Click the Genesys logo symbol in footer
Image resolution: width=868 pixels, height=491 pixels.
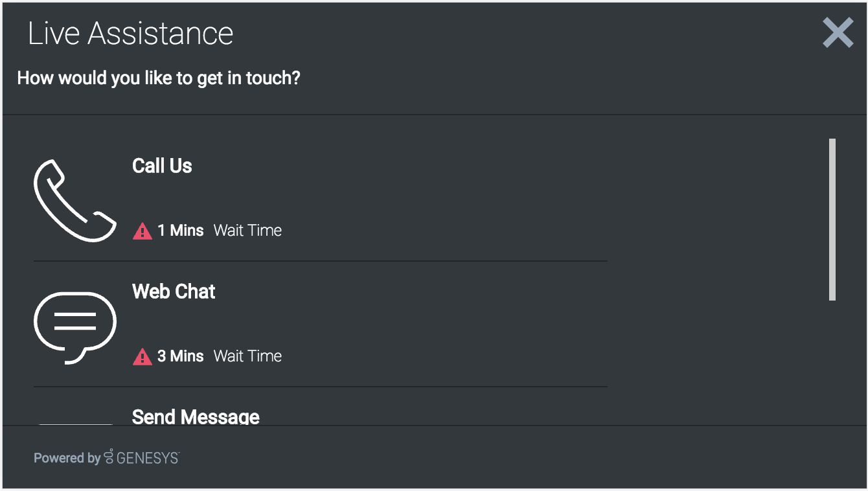pos(109,457)
